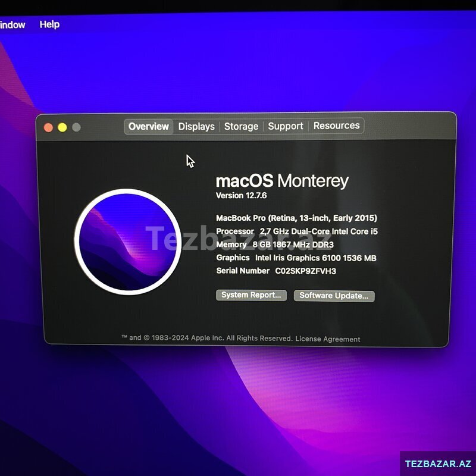Click the MacBook Pro model name line
The image size is (476, 476).
coord(296,218)
